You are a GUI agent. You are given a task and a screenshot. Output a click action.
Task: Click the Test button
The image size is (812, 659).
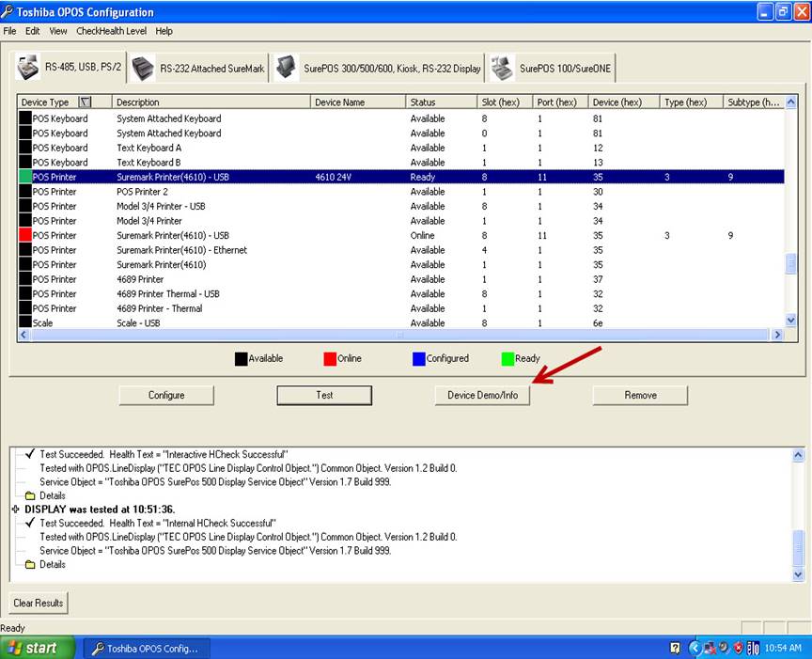(324, 395)
